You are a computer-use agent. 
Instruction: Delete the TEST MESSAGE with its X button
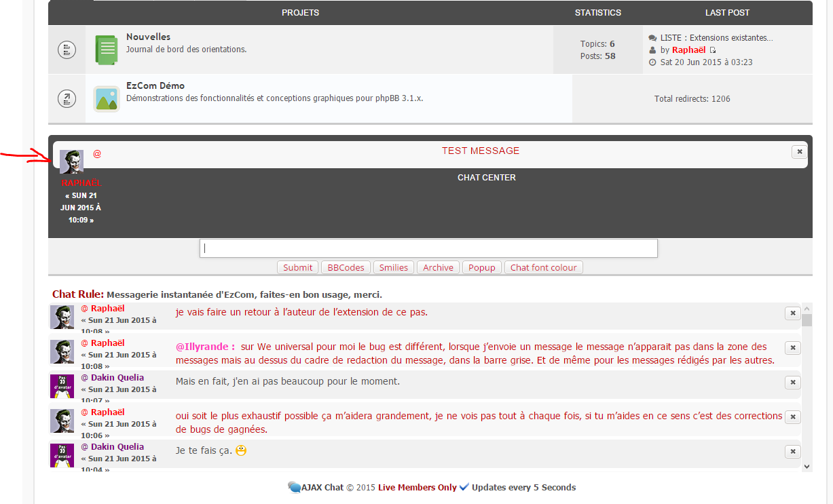[x=799, y=152]
